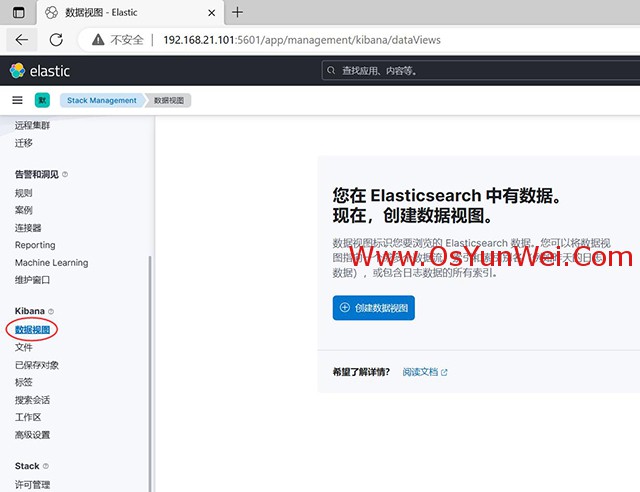Click the Elastic logo
Image resolution: width=640 pixels, height=492 pixels.
[40, 71]
